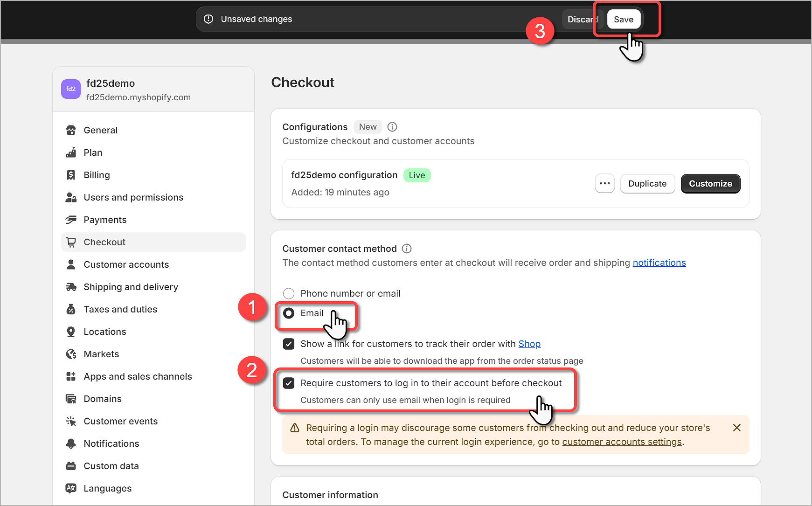The width and height of the screenshot is (812, 506).
Task: Select the Email radio button
Action: pyautogui.click(x=289, y=313)
